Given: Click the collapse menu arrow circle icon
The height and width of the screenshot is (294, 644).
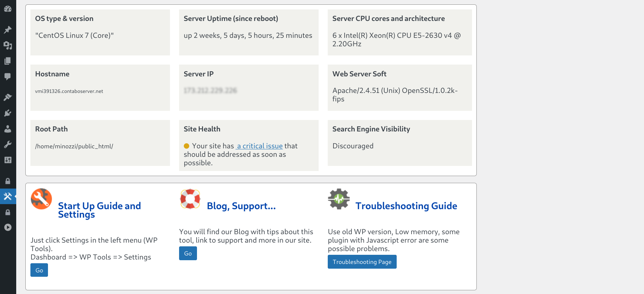Looking at the screenshot, I should pyautogui.click(x=8, y=227).
